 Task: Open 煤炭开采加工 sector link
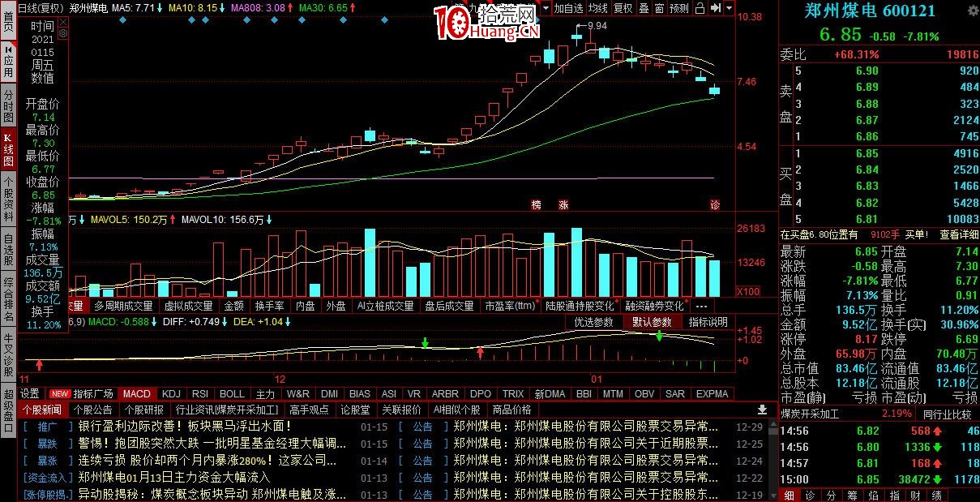click(810, 414)
